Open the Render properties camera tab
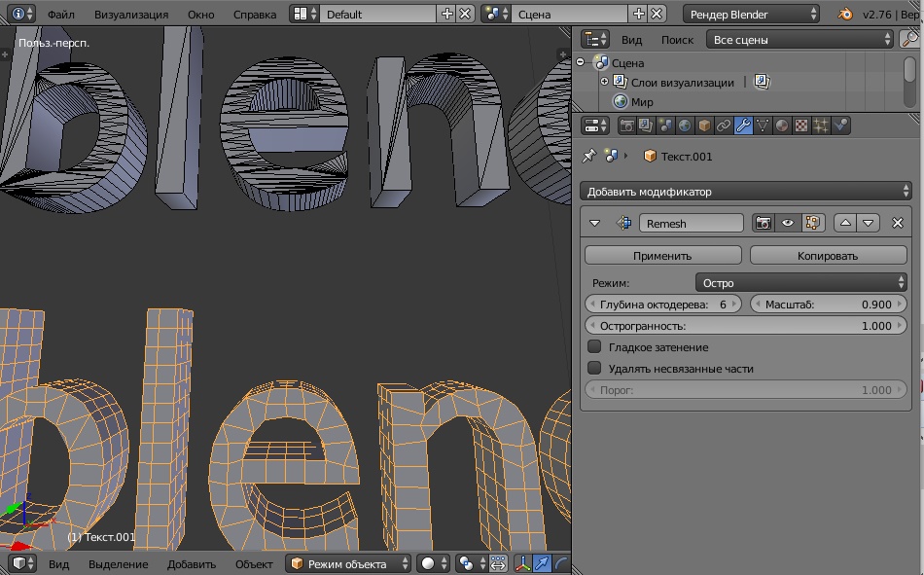924x575 pixels. click(x=627, y=126)
